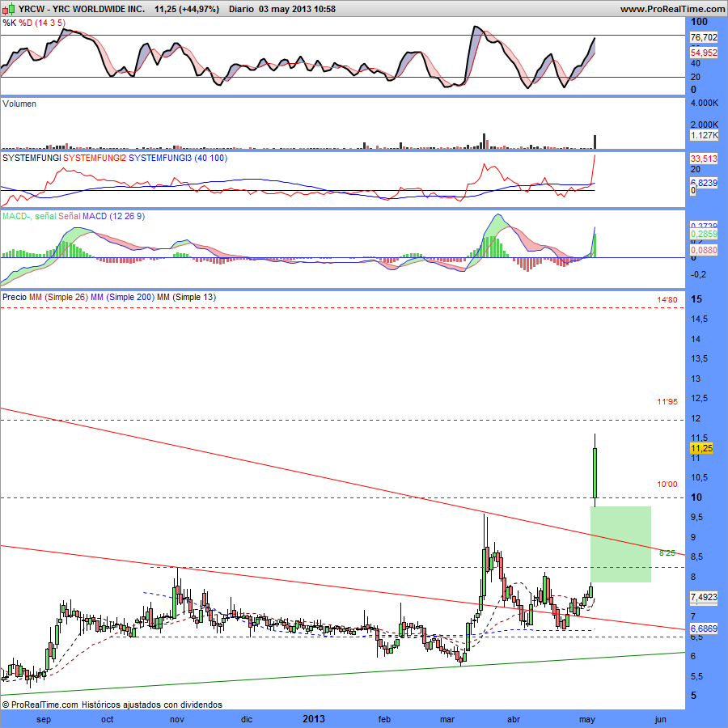Click the %K stochastic label
The height and width of the screenshot is (728, 728).
(x=9, y=23)
